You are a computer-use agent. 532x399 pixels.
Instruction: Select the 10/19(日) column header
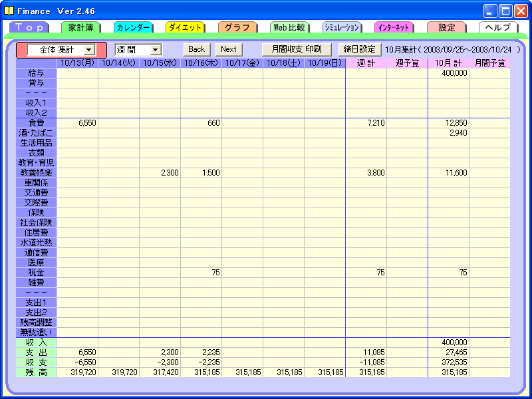pyautogui.click(x=325, y=63)
